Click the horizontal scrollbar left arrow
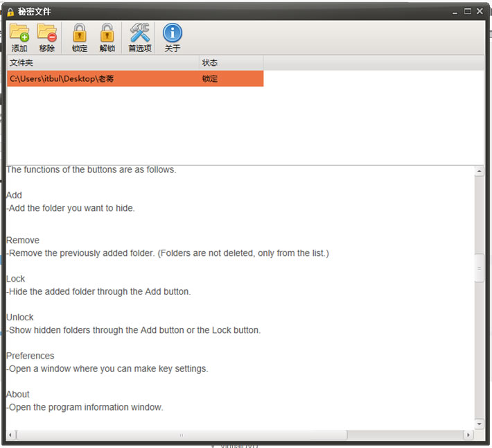492x448 pixels. [10, 435]
